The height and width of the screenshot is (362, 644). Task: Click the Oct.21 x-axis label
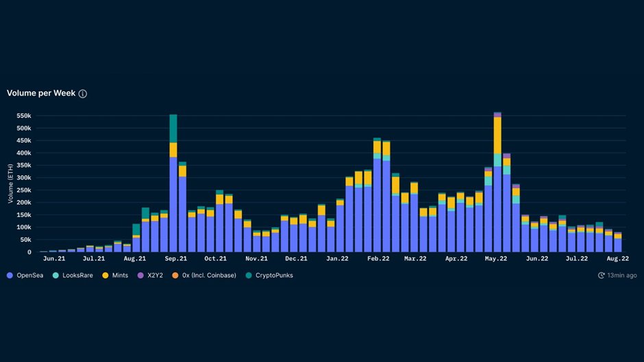pyautogui.click(x=216, y=259)
